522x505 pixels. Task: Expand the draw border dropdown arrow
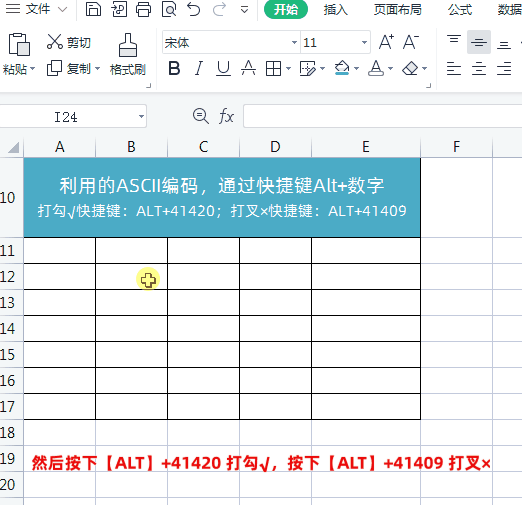click(x=322, y=69)
